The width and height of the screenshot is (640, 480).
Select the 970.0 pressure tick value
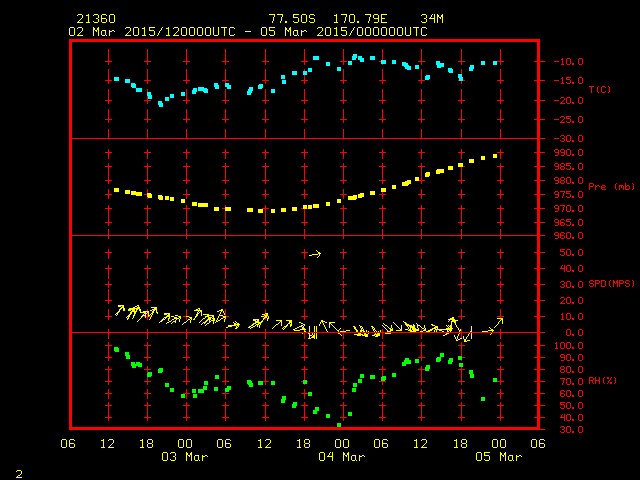569,209
